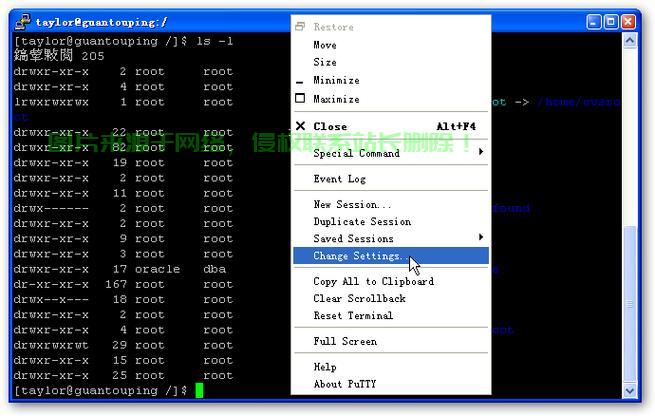Start a New Session from menu

[391, 204]
